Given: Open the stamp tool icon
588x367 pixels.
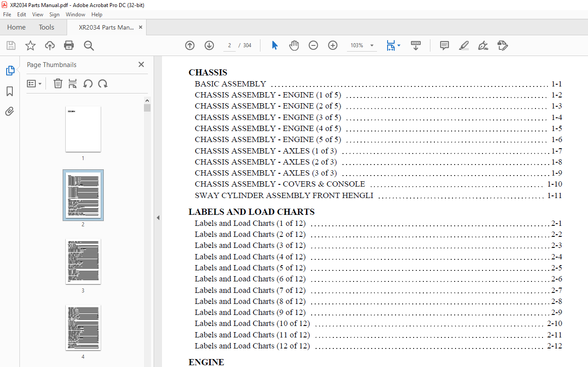Looking at the screenshot, I should (x=502, y=45).
